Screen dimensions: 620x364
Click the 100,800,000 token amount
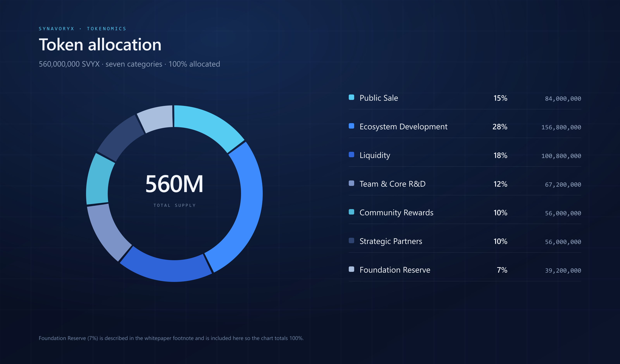(561, 156)
